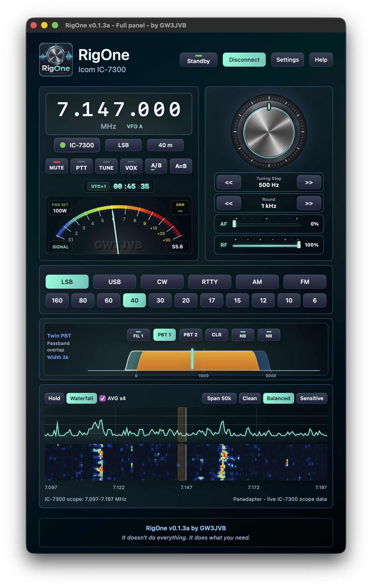Switch to the 6 meter band
This screenshot has height=588, width=372.
pos(315,300)
